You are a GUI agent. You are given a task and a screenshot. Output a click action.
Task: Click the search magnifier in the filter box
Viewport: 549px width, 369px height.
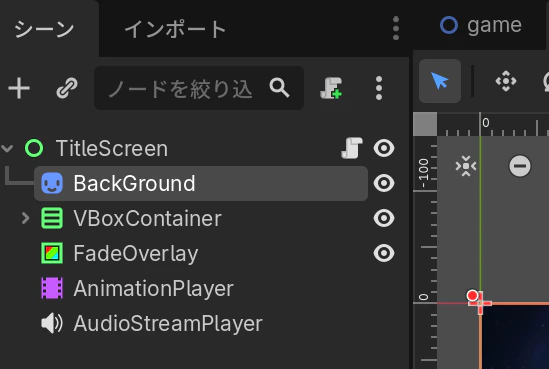tap(279, 88)
